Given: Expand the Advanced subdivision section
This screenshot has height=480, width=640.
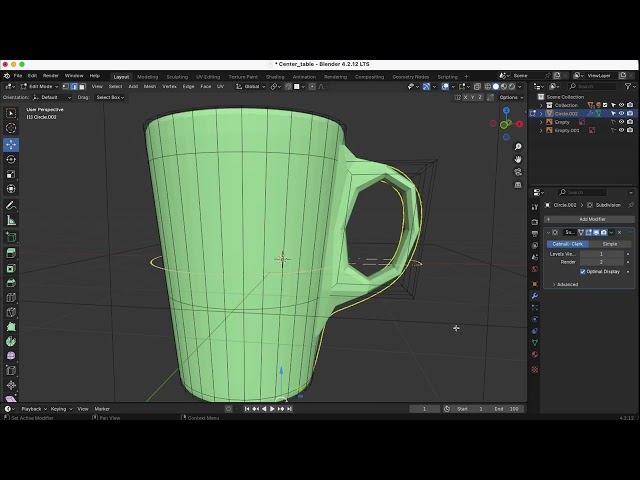Looking at the screenshot, I should (x=565, y=284).
